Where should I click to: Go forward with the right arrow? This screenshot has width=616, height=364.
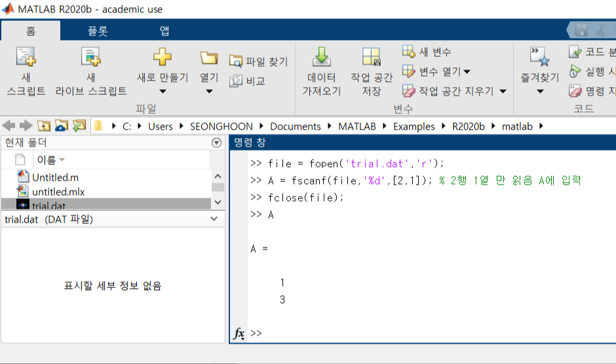[x=26, y=126]
